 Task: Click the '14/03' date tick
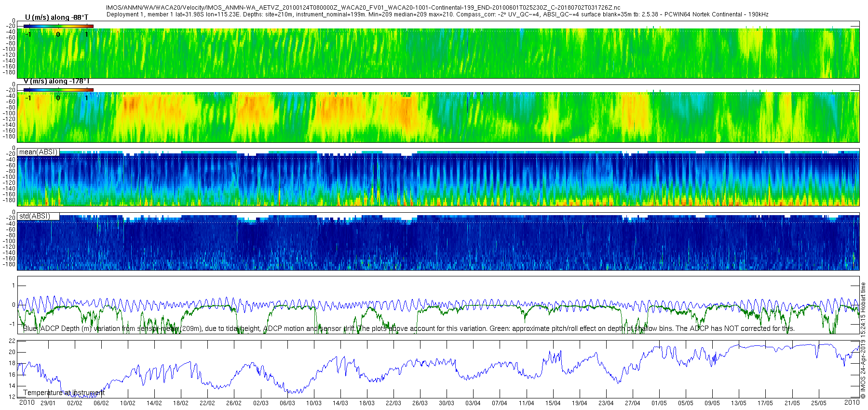tap(340, 403)
